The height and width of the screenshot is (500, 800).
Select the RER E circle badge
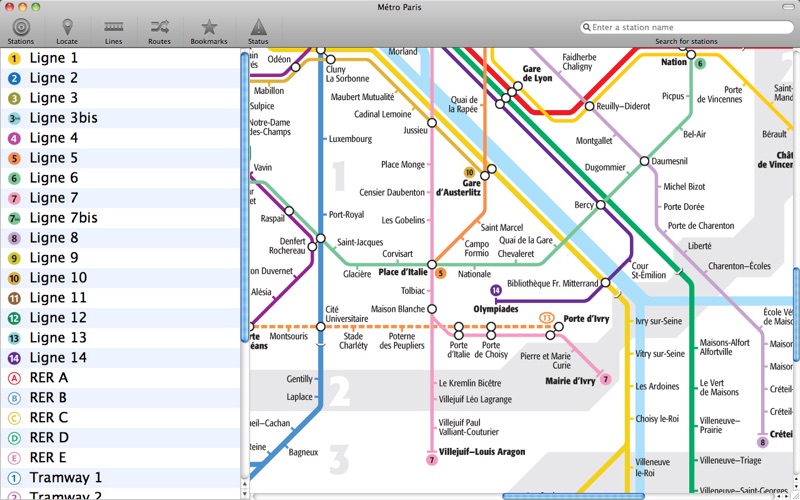(14, 458)
